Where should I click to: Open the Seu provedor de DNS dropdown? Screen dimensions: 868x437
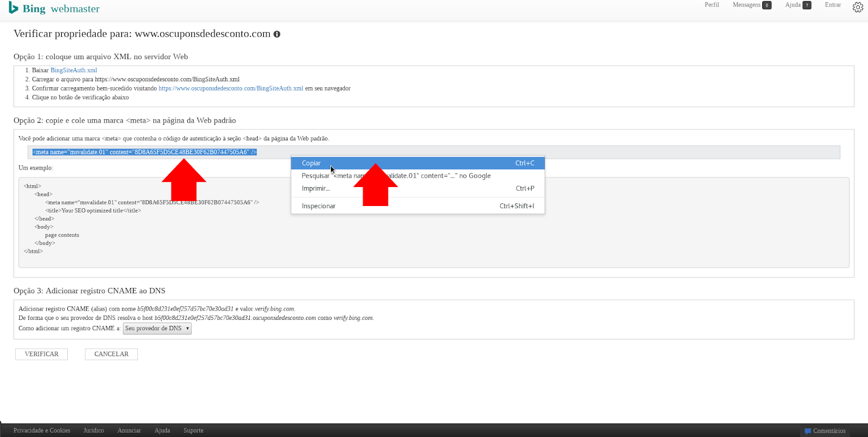pyautogui.click(x=157, y=329)
